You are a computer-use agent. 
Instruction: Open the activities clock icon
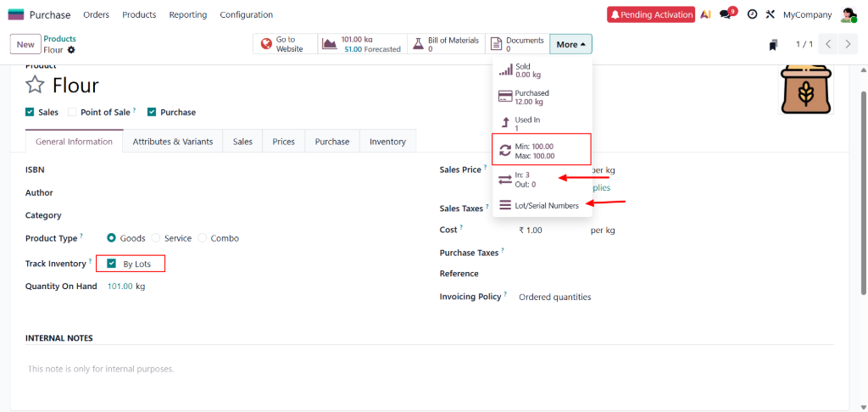(752, 14)
